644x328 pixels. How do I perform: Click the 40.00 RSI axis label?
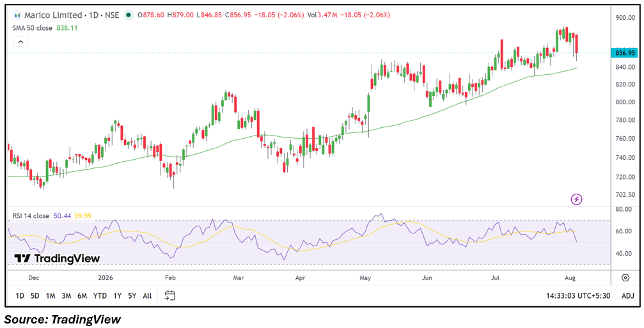pyautogui.click(x=623, y=253)
